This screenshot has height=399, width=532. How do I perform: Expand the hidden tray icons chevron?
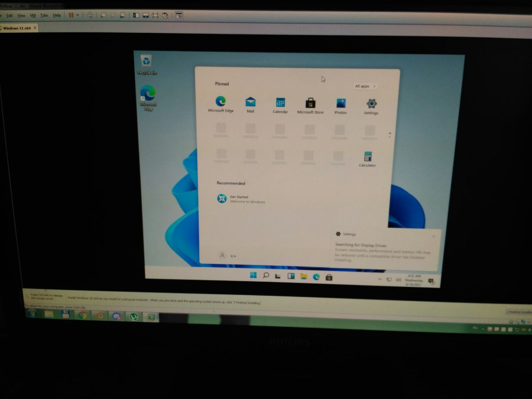379,279
